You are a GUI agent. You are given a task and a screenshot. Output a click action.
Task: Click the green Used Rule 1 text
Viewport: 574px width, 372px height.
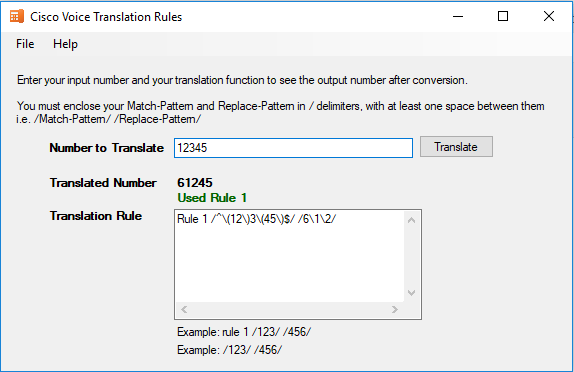pyautogui.click(x=212, y=198)
